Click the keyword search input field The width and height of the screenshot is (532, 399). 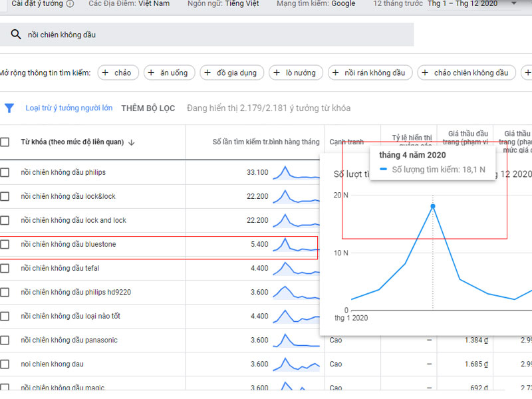click(207, 35)
